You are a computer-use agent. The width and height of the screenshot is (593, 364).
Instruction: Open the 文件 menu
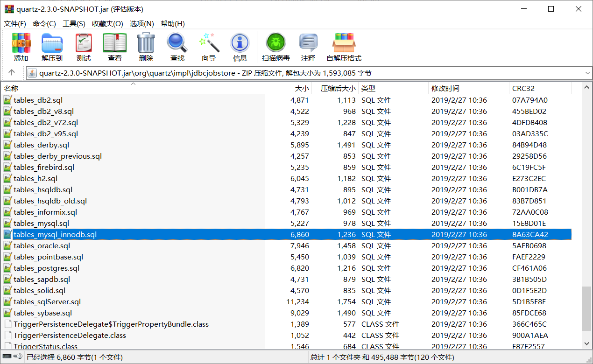click(14, 23)
